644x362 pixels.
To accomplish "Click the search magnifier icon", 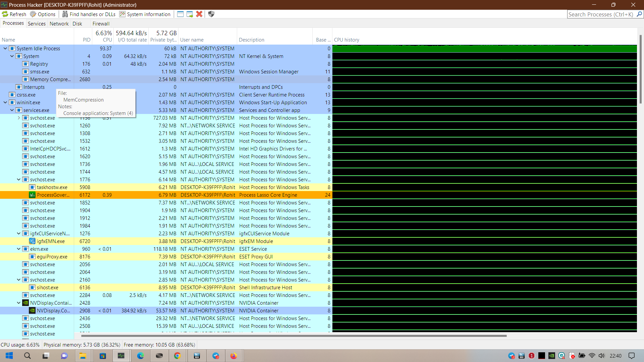I will (639, 14).
